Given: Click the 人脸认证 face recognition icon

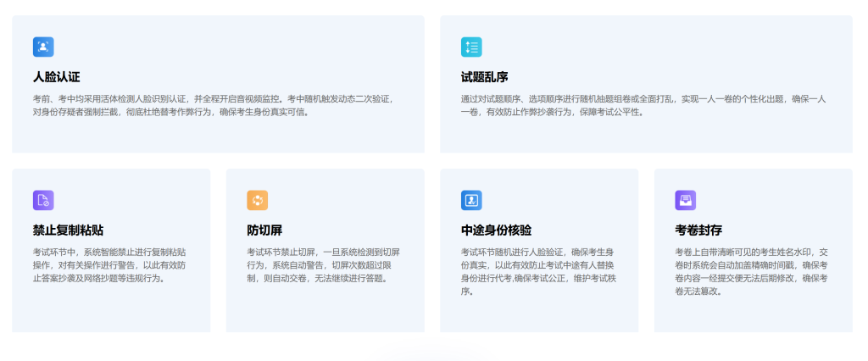Looking at the screenshot, I should click(x=43, y=47).
